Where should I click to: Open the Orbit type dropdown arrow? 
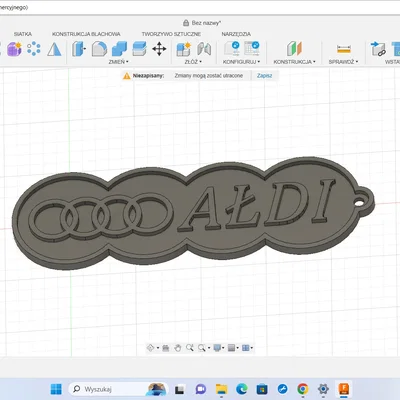coord(158,348)
